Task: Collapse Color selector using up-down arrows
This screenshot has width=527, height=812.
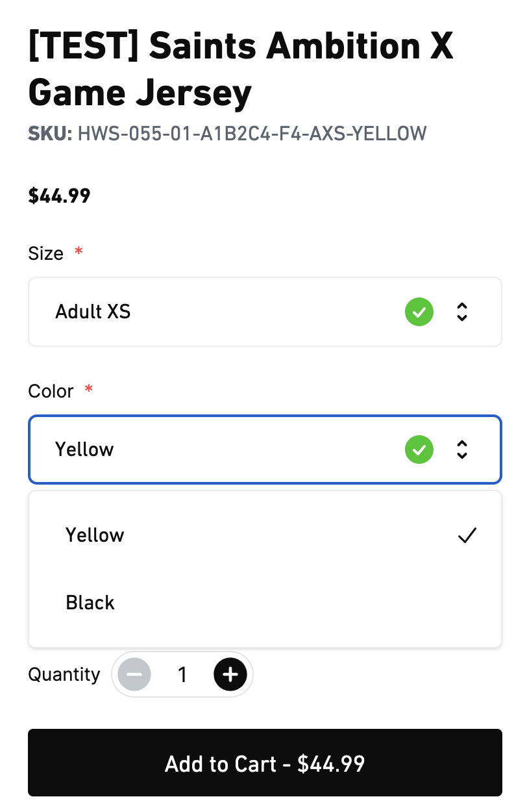Action: (462, 450)
